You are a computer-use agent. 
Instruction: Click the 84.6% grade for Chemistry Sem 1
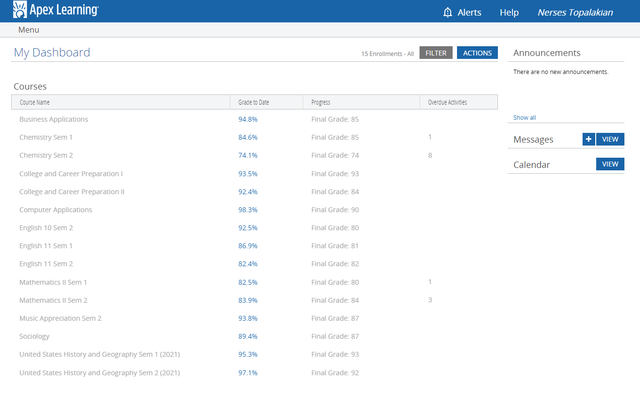[x=248, y=137]
